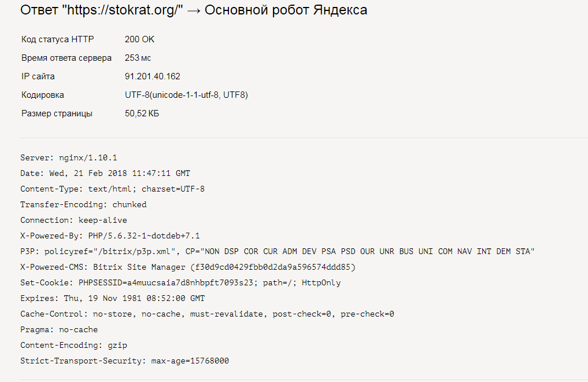Click the Server nginx/1.10.1 header line
Viewport: 588px width, 382px height.
click(69, 157)
